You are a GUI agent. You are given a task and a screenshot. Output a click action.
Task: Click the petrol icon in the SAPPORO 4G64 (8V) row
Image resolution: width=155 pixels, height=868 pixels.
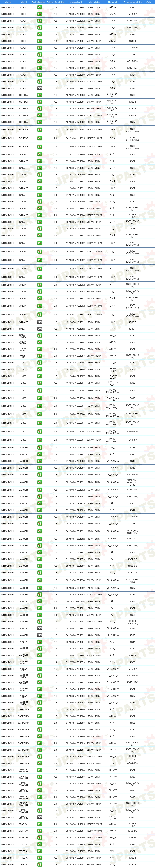click(x=40, y=763)
